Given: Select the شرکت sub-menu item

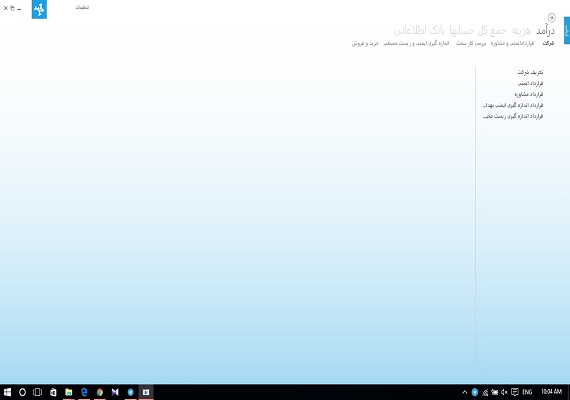Looking at the screenshot, I should click(x=548, y=43).
